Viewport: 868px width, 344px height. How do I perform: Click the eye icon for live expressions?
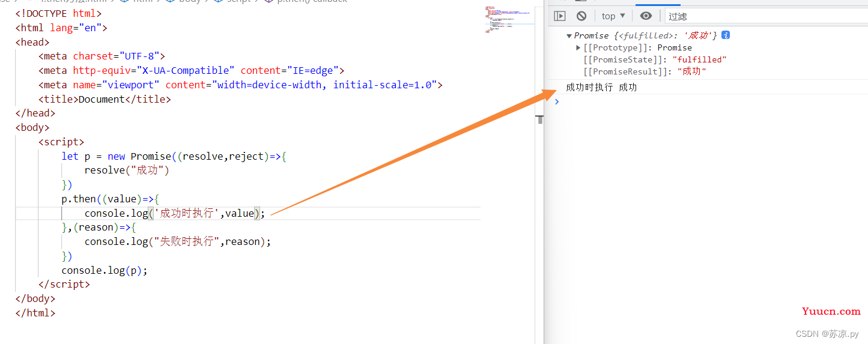click(646, 16)
